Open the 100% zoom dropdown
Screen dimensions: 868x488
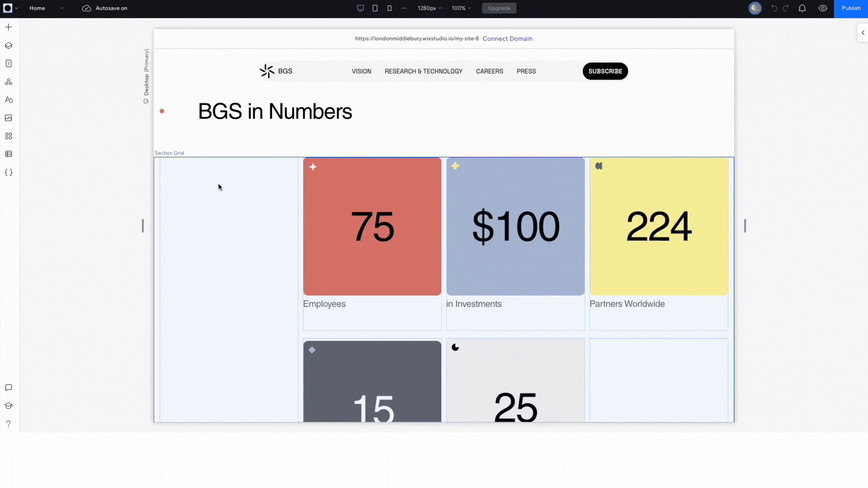point(461,8)
